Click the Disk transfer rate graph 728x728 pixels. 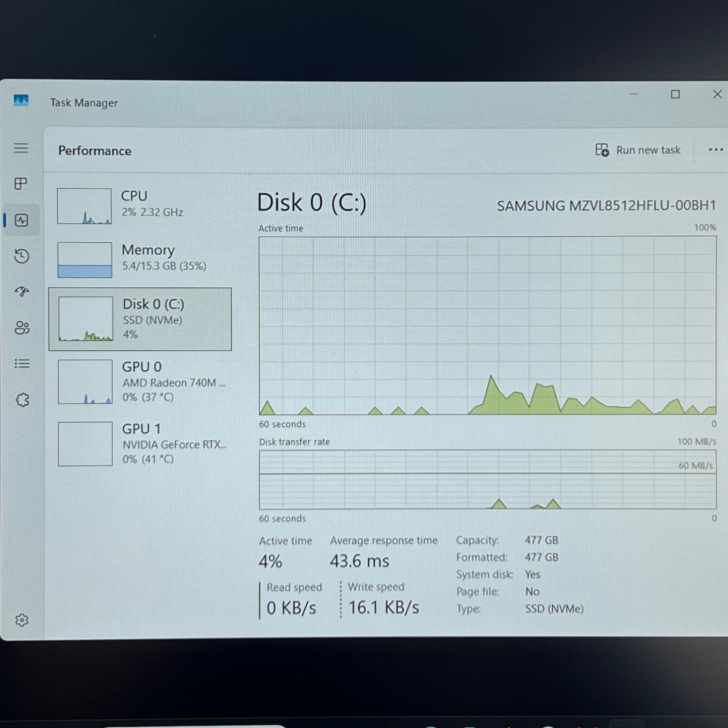487,480
